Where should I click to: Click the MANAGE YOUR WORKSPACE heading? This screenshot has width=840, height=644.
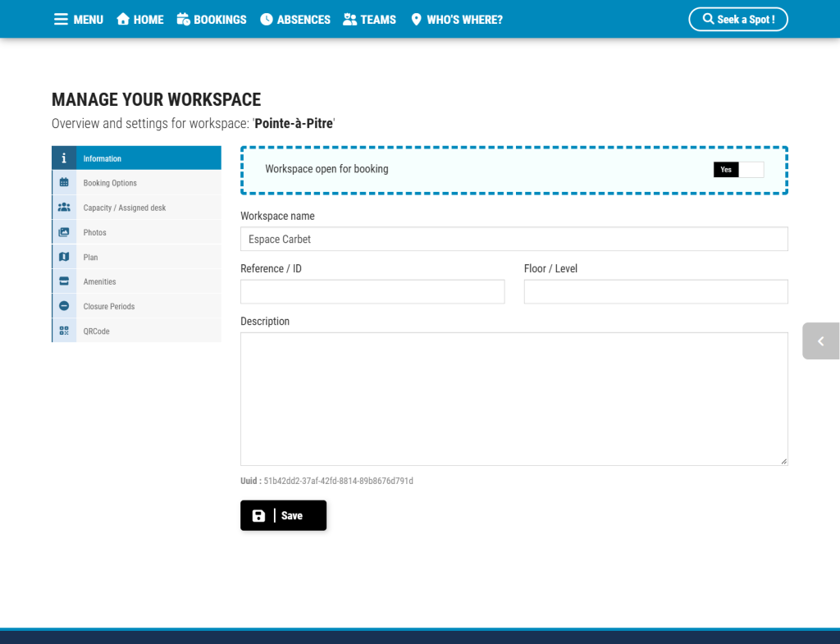(x=156, y=99)
